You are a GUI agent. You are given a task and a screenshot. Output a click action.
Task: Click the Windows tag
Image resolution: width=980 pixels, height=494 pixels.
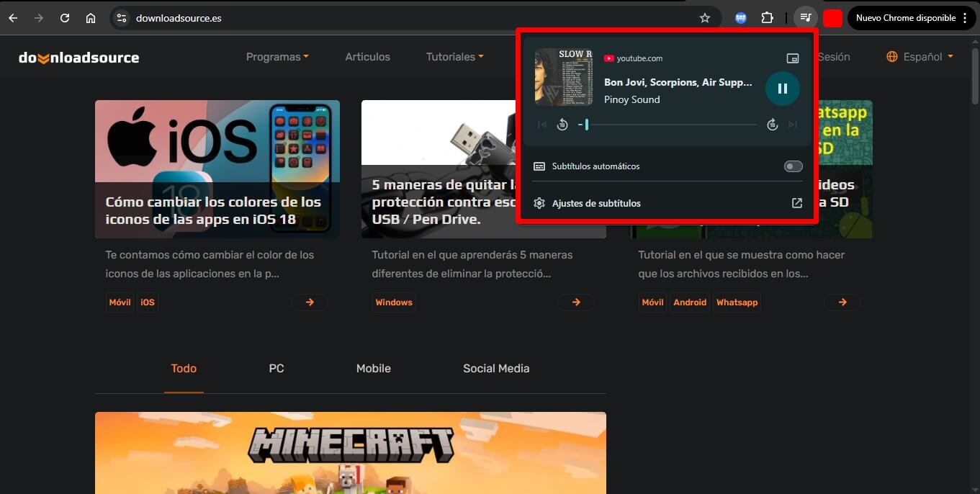click(x=394, y=302)
